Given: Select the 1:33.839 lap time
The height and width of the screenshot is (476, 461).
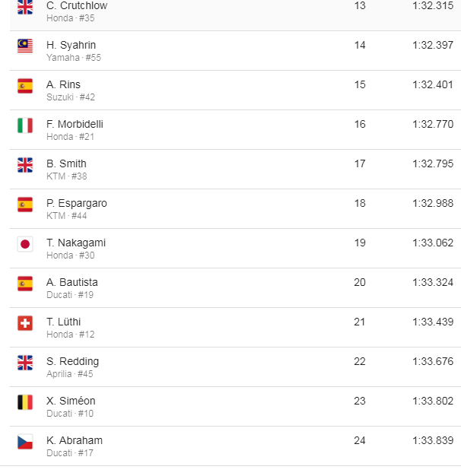Looking at the screenshot, I should tap(432, 440).
